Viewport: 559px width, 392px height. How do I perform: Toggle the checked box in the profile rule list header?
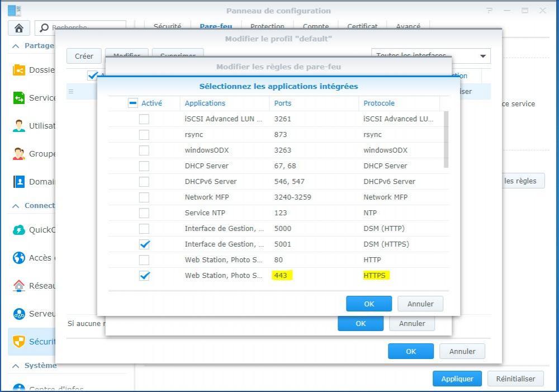click(x=92, y=75)
